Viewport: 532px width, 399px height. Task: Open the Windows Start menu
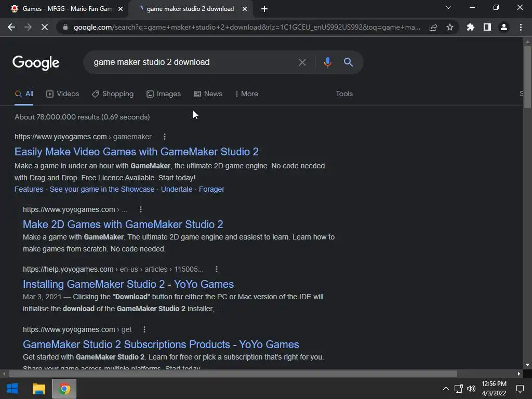pos(12,389)
